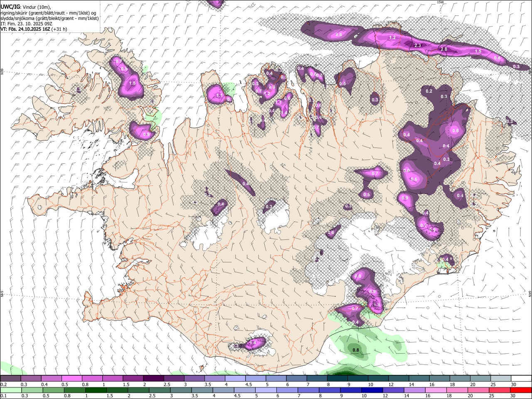This screenshot has width=532, height=399.
Task: Pick the light pink 16–18 swatch in the lower legend
Action: [436, 390]
